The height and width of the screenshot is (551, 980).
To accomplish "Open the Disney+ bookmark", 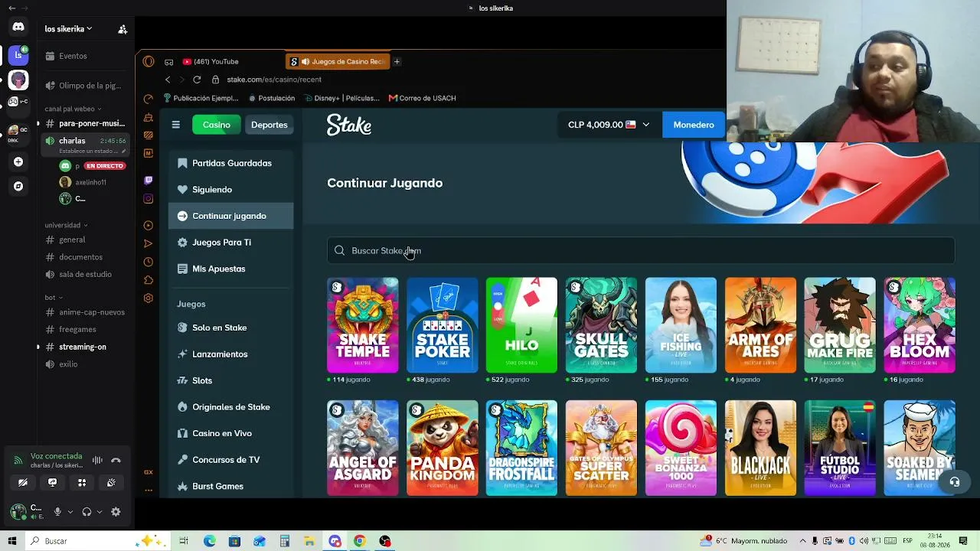I will [x=341, y=98].
